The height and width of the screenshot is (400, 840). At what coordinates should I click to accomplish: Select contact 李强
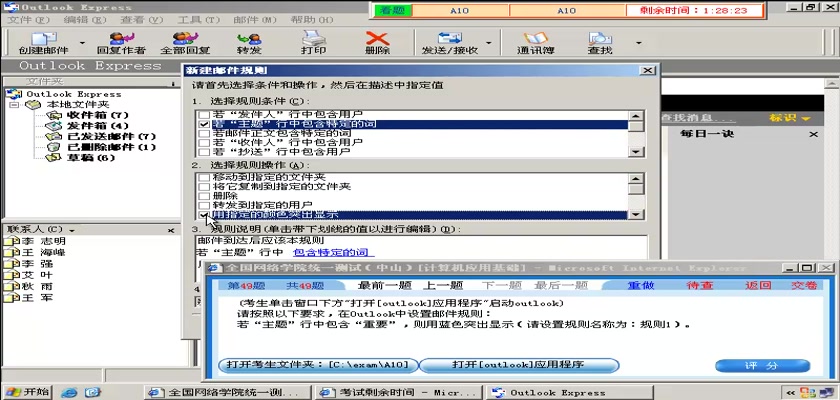click(x=37, y=264)
